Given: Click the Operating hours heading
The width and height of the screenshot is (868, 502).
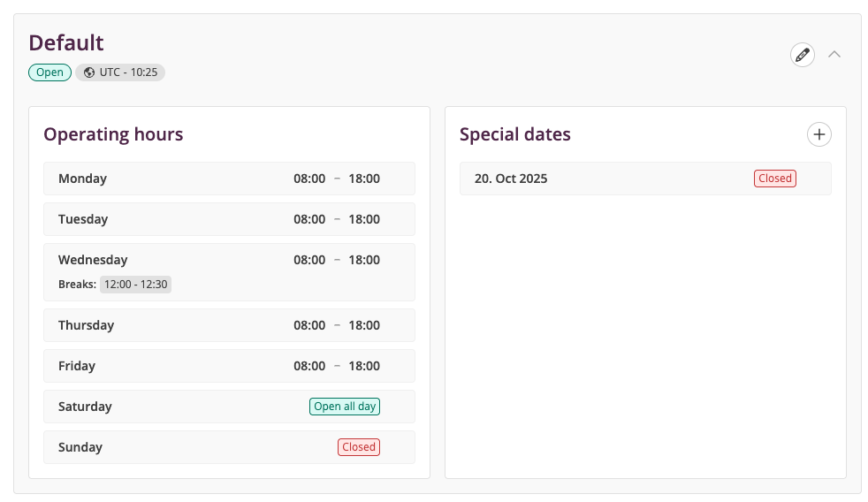Looking at the screenshot, I should pyautogui.click(x=113, y=134).
